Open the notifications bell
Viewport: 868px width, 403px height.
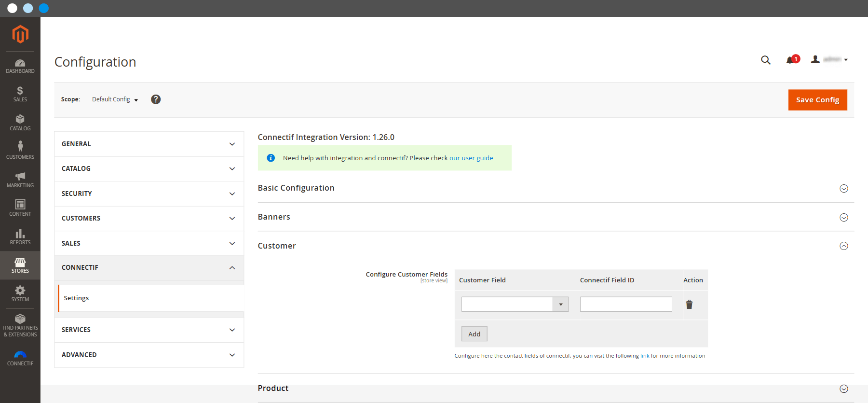click(792, 59)
